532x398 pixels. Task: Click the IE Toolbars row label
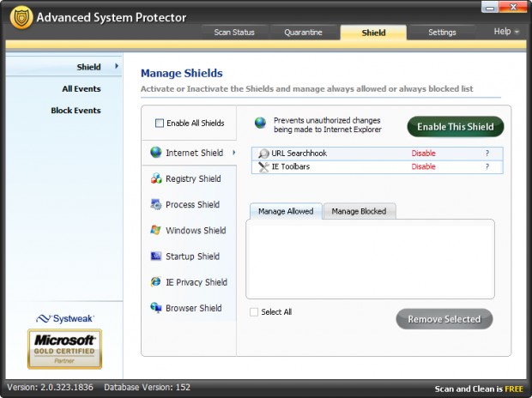tap(291, 166)
